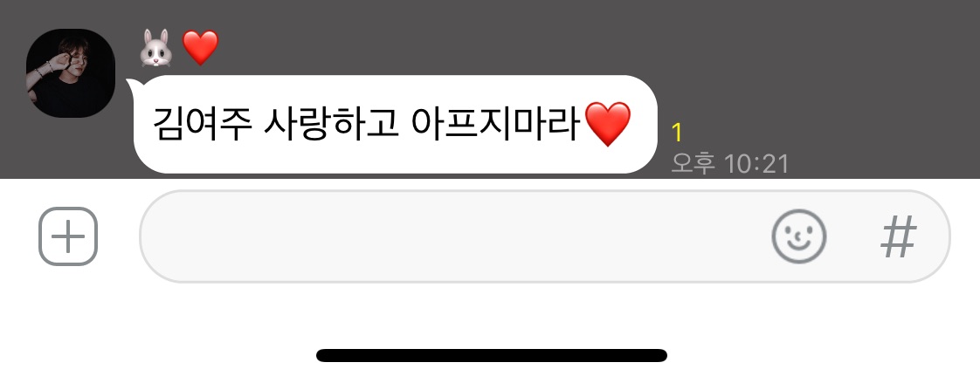The image size is (980, 383).
Task: Tap the red heart beside the rabbit emoji
Action: tap(201, 48)
